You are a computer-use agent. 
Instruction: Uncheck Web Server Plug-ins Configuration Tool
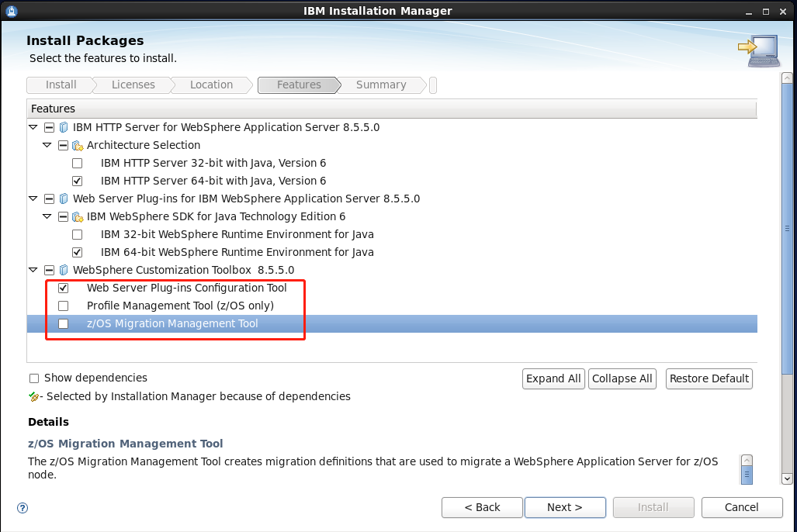click(63, 288)
